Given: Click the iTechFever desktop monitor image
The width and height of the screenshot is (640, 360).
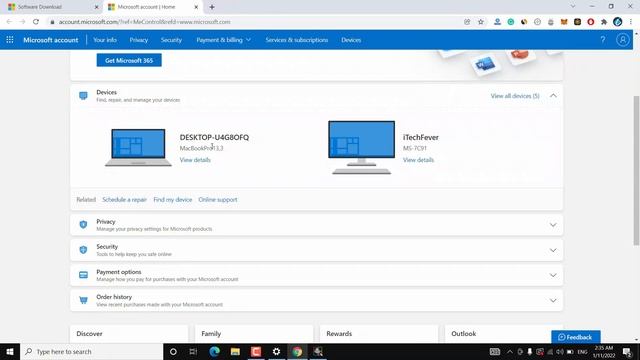Looking at the screenshot, I should (361, 147).
